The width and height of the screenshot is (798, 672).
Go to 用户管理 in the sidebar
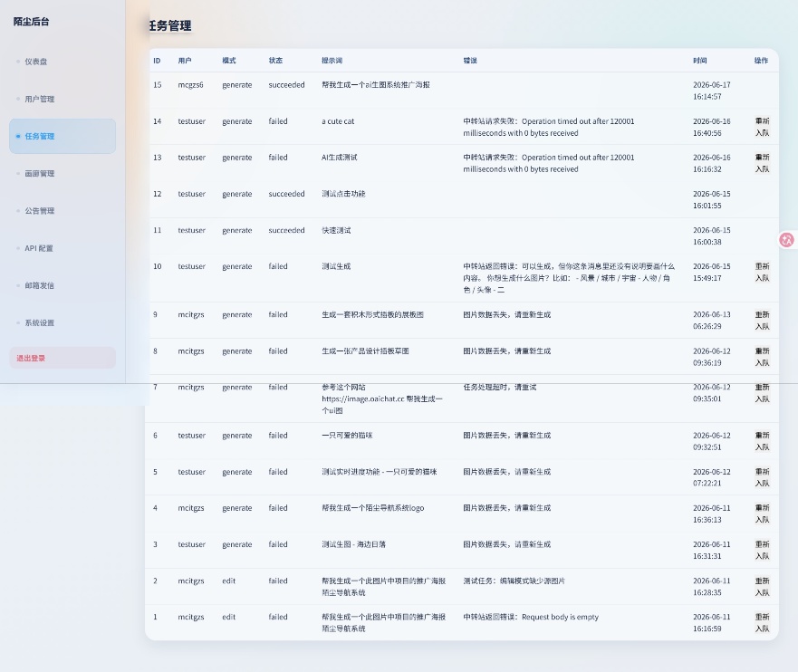pos(62,99)
